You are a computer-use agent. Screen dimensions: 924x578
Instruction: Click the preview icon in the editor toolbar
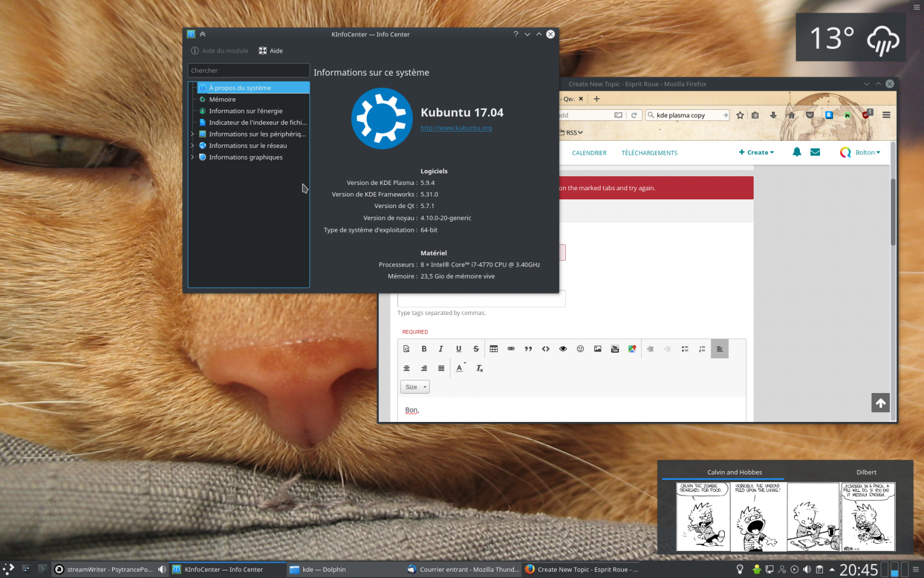pos(407,349)
